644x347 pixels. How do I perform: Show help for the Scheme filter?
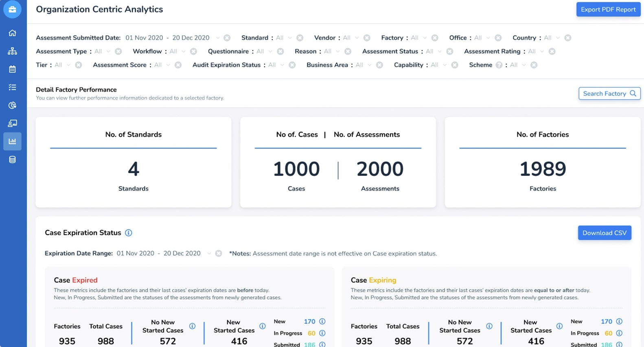coord(499,65)
